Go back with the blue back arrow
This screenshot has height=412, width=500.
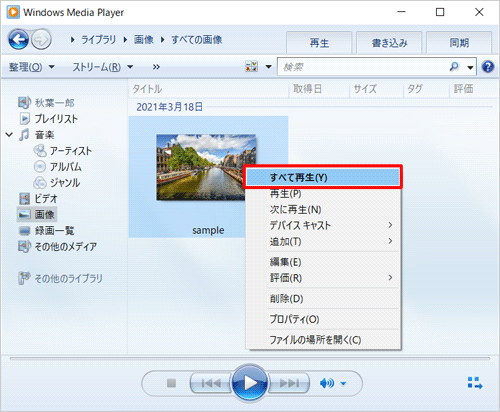point(18,39)
